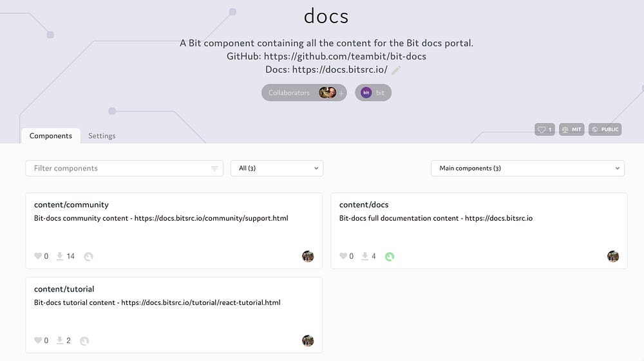Image resolution: width=644 pixels, height=361 pixels.
Task: Click download icon on content/docs card
Action: point(365,256)
